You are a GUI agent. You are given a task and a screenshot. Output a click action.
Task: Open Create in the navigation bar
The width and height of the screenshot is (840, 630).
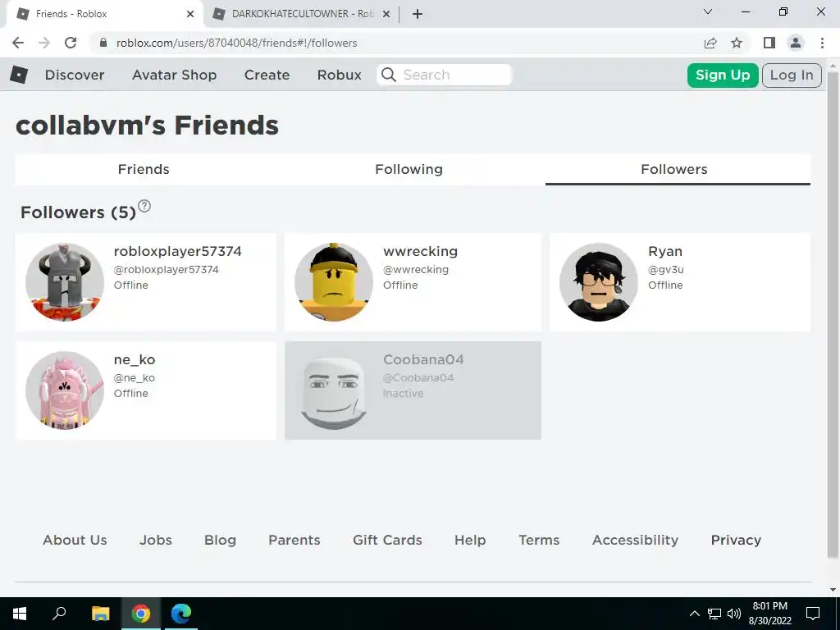pyautogui.click(x=267, y=75)
